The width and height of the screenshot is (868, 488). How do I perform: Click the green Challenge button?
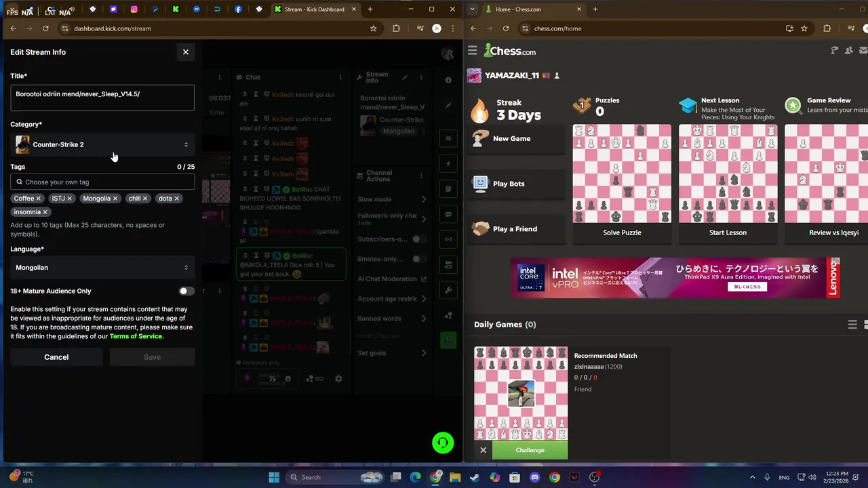click(530, 450)
